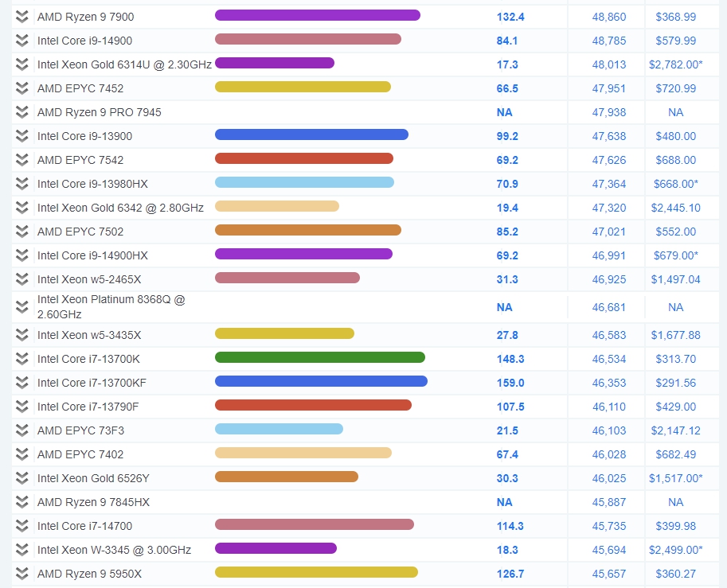Expand the Core i7-13790F row chevron
Viewport: 727px width, 588px height.
(21, 407)
